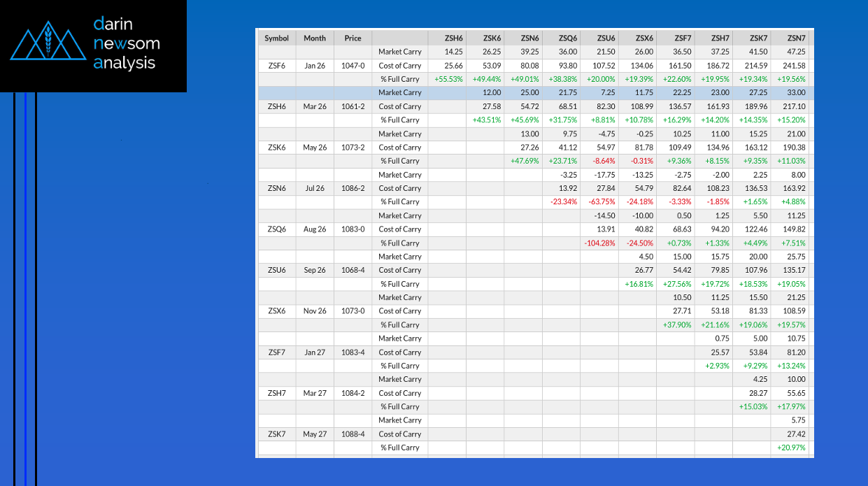Viewport: 868px width, 486px height.
Task: Click the Jan 27 month cell
Action: (x=315, y=352)
